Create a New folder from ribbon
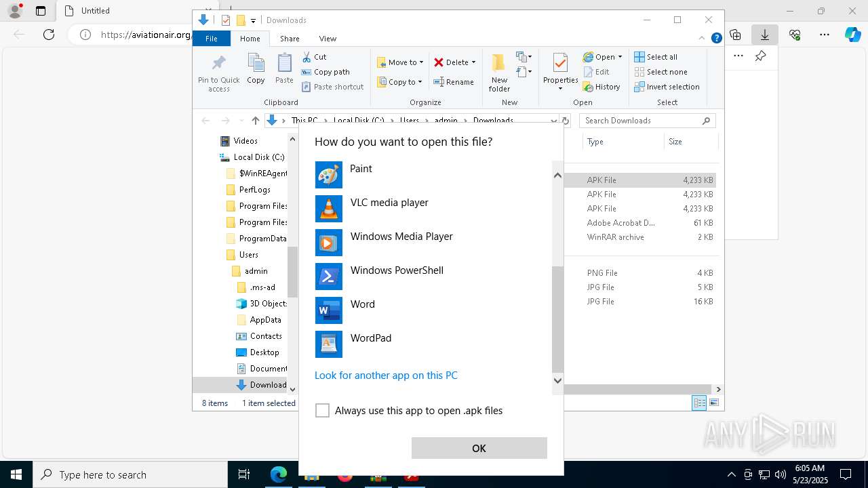Image resolution: width=868 pixels, height=488 pixels. coord(499,73)
